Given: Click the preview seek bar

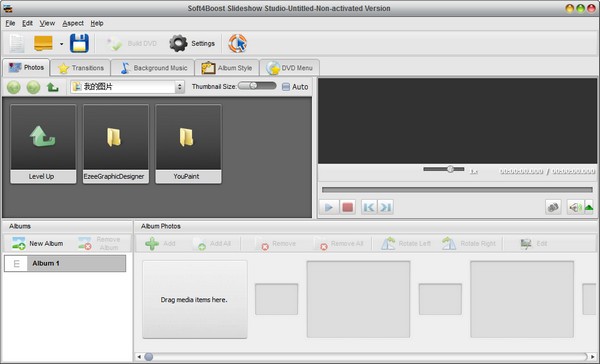Looking at the screenshot, I should pos(457,189).
